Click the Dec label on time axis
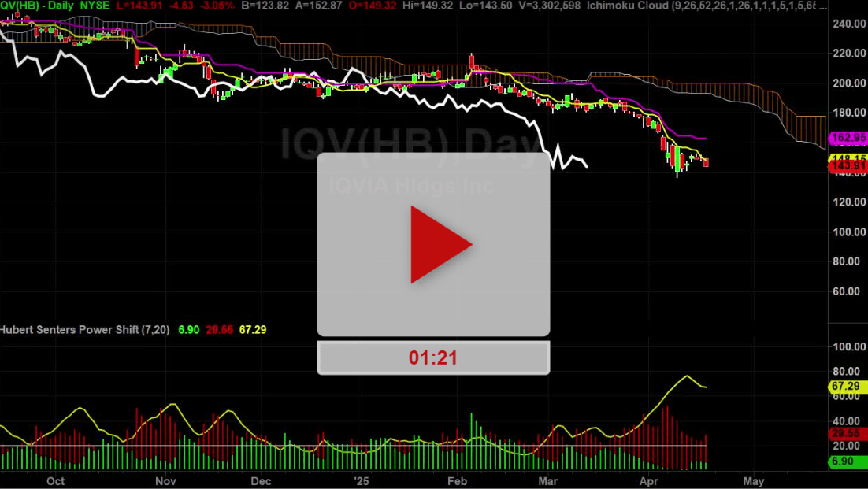 pyautogui.click(x=261, y=480)
